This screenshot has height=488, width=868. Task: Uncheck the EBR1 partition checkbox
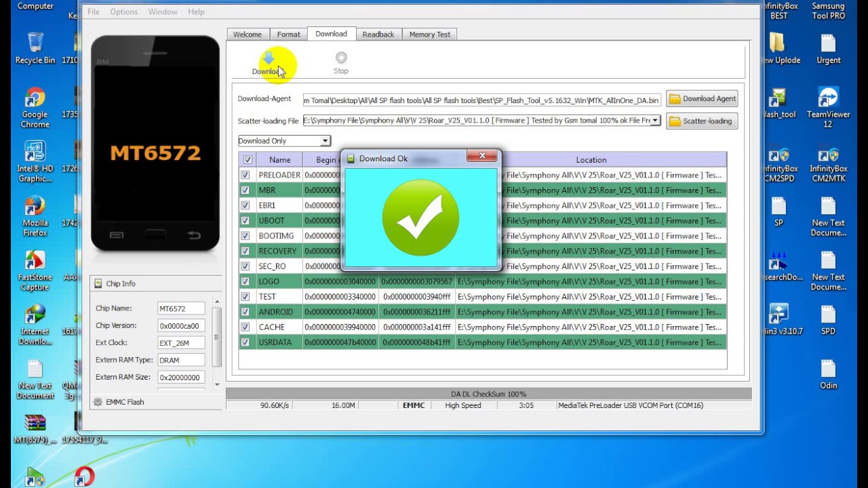pyautogui.click(x=245, y=205)
